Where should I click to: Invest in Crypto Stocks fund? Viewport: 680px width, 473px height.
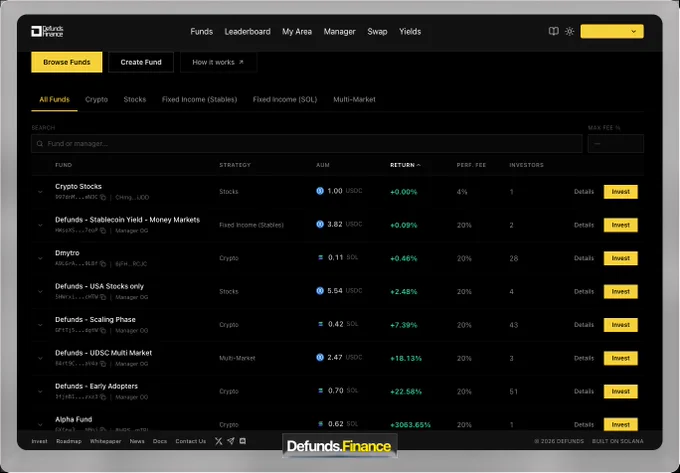tap(621, 192)
